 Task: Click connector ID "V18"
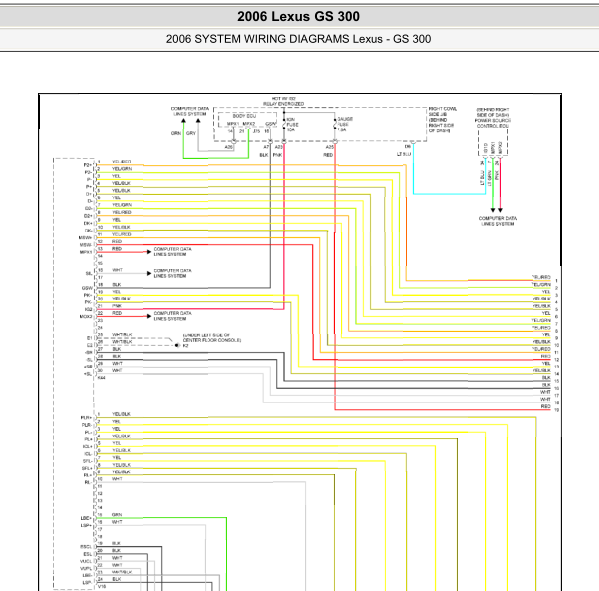coord(102,586)
